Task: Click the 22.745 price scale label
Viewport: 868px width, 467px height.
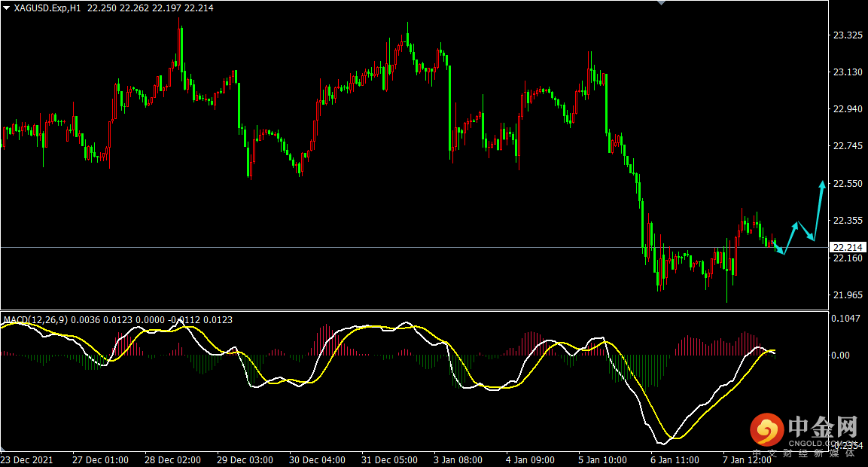Action: click(848, 146)
